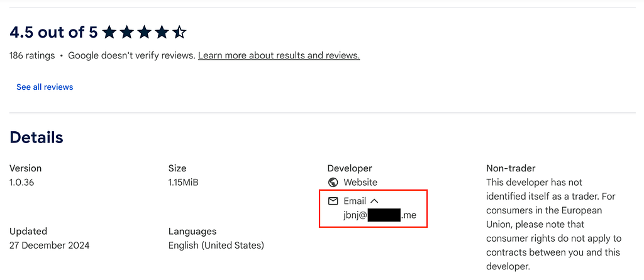The height and width of the screenshot is (280, 644).
Task: Click the third filled rating star
Action: pyautogui.click(x=144, y=32)
